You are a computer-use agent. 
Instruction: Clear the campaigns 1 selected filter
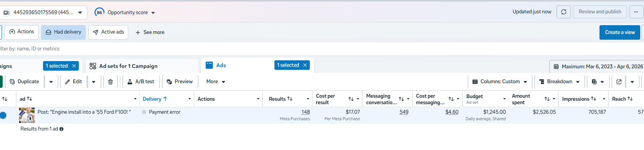pyautogui.click(x=74, y=66)
